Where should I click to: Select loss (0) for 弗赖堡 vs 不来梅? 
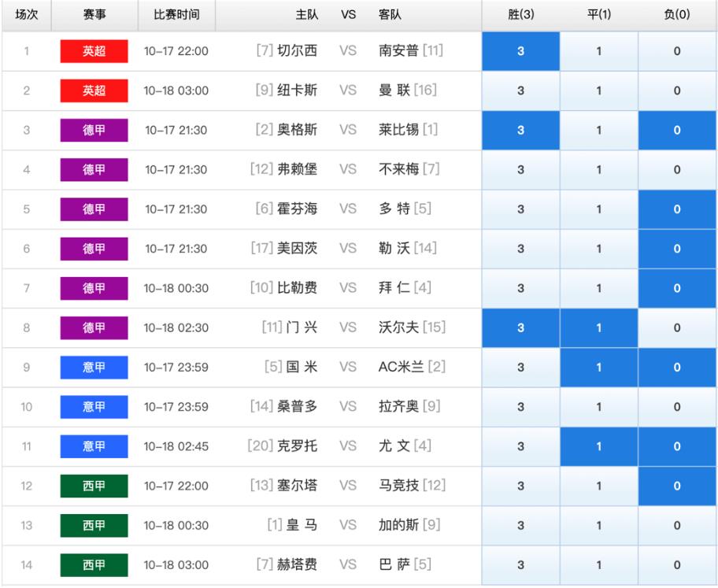tap(677, 170)
